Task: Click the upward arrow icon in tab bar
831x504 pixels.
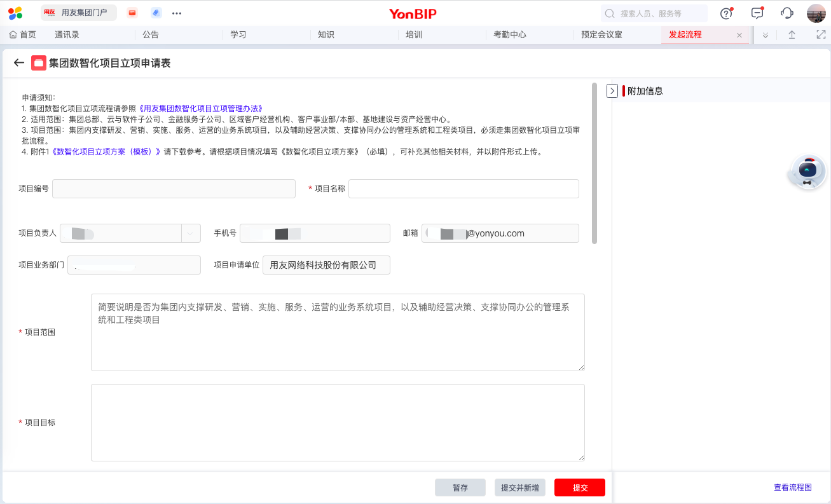Action: tap(792, 35)
